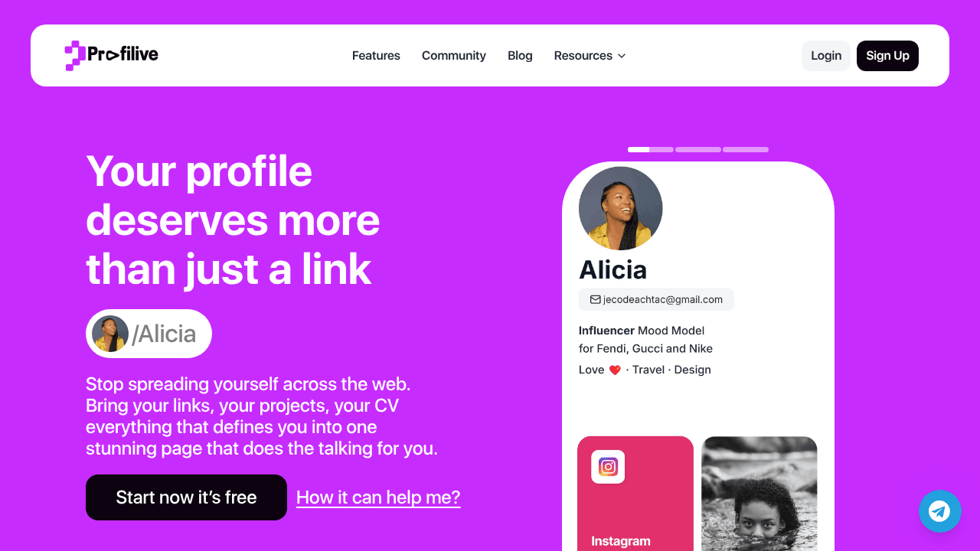Click the Sign Up button

(x=887, y=56)
